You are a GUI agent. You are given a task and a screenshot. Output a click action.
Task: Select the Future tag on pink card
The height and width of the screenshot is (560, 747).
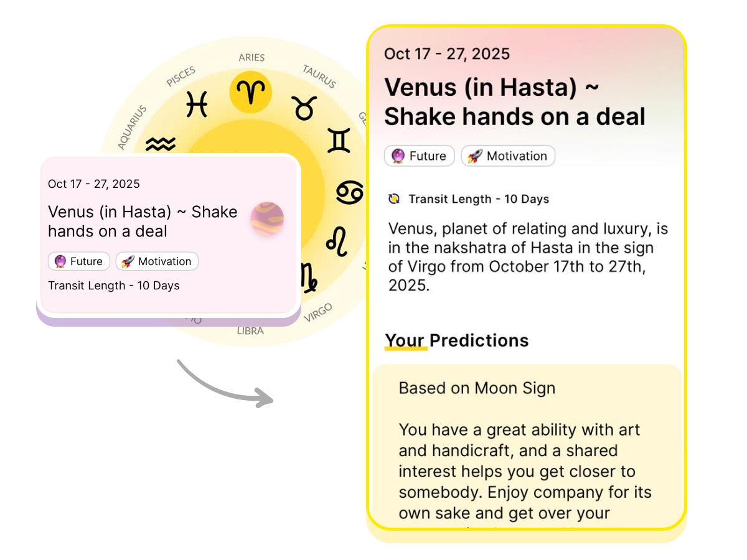click(79, 261)
